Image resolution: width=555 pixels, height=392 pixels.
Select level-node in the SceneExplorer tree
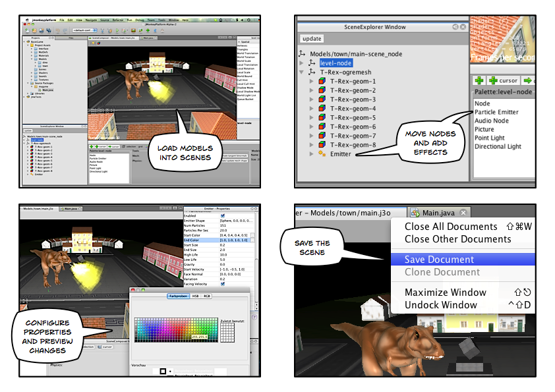(x=336, y=63)
